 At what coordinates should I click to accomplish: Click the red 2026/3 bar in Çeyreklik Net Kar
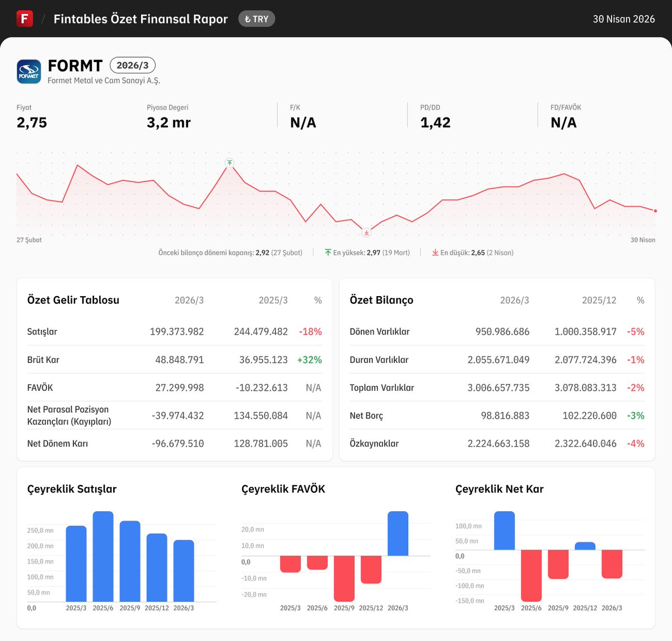(x=612, y=564)
